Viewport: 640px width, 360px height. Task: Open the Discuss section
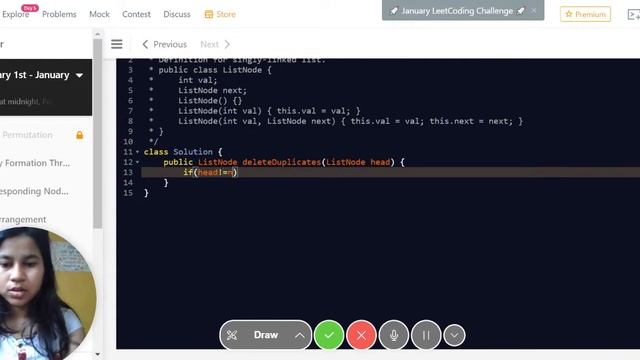[177, 14]
